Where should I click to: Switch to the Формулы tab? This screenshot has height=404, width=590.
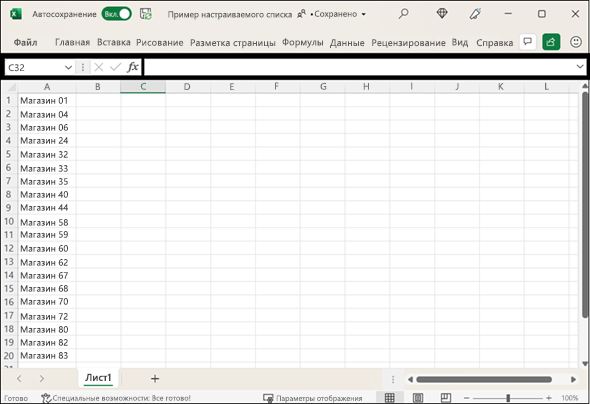[x=303, y=43]
